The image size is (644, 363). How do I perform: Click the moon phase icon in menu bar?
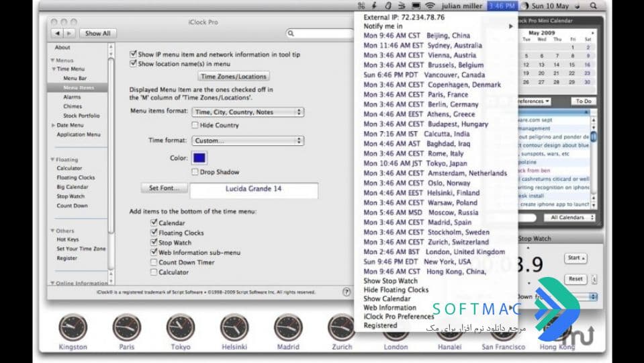525,6
